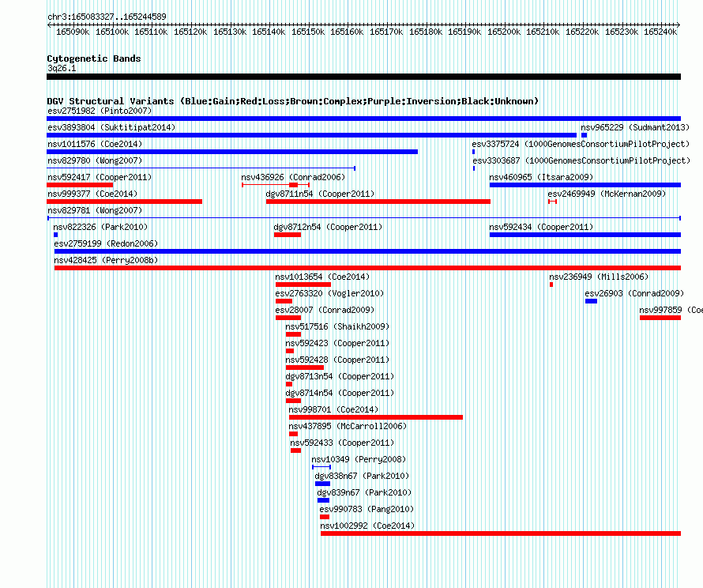Click the nsv592417 (Cooper2011) label

(100, 177)
